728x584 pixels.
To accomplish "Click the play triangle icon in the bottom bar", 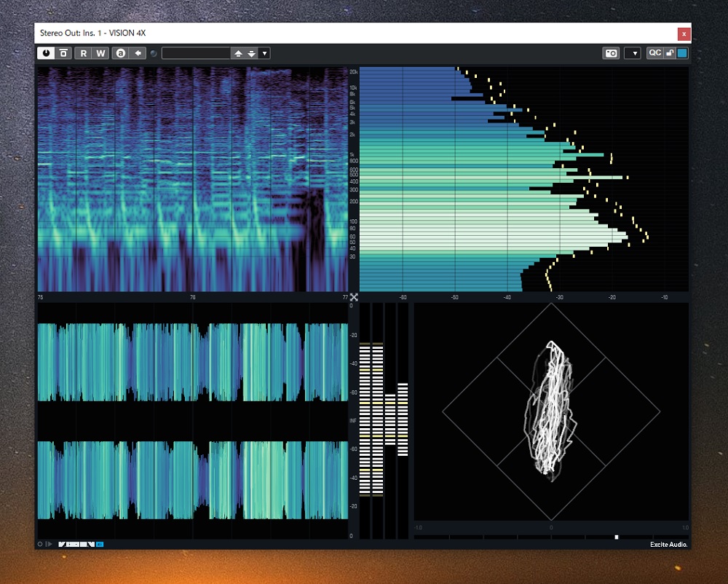I will 49,543.
